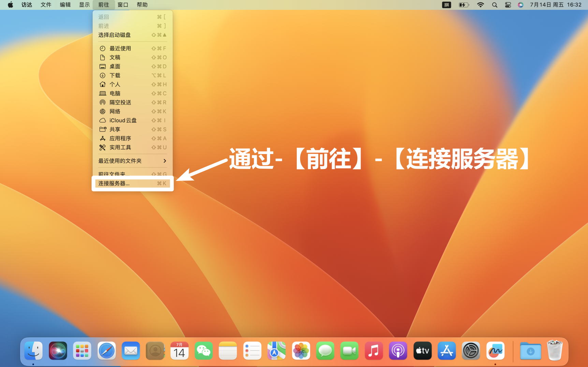
Task: Open Freeform app in the Dock
Action: click(495, 351)
